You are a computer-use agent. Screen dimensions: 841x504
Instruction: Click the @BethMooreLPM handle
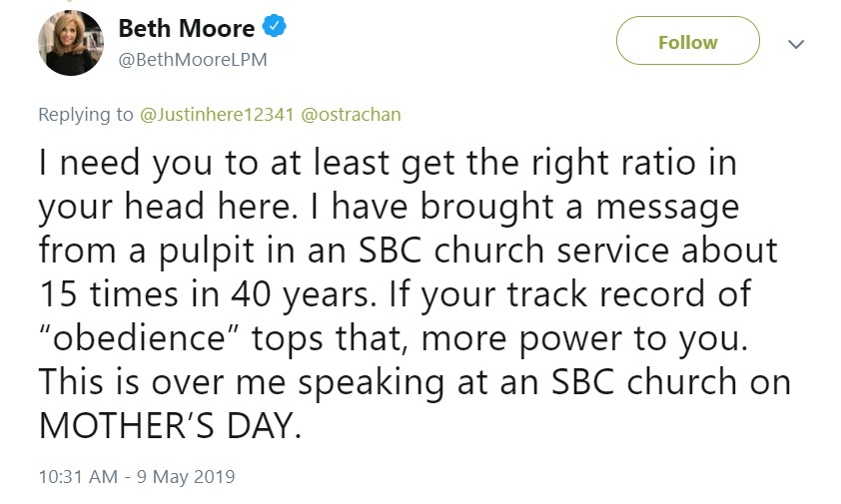[x=193, y=60]
